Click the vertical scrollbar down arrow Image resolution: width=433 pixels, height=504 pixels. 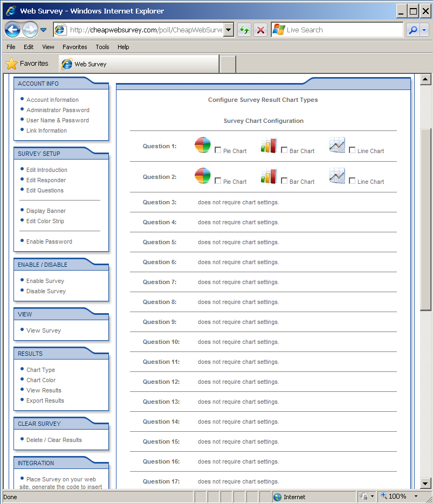[425, 484]
